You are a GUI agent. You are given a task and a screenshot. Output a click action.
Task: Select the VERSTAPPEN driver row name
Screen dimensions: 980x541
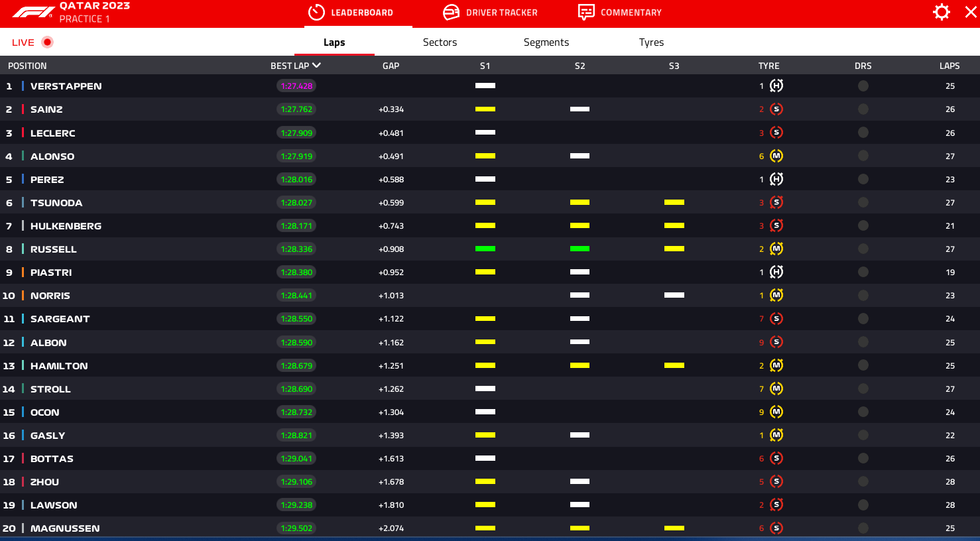tap(66, 86)
